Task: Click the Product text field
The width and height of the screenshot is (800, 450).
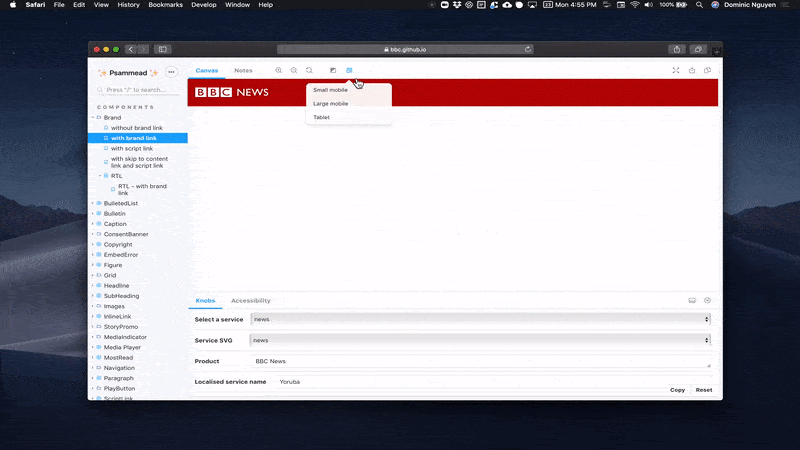Action: tap(480, 361)
